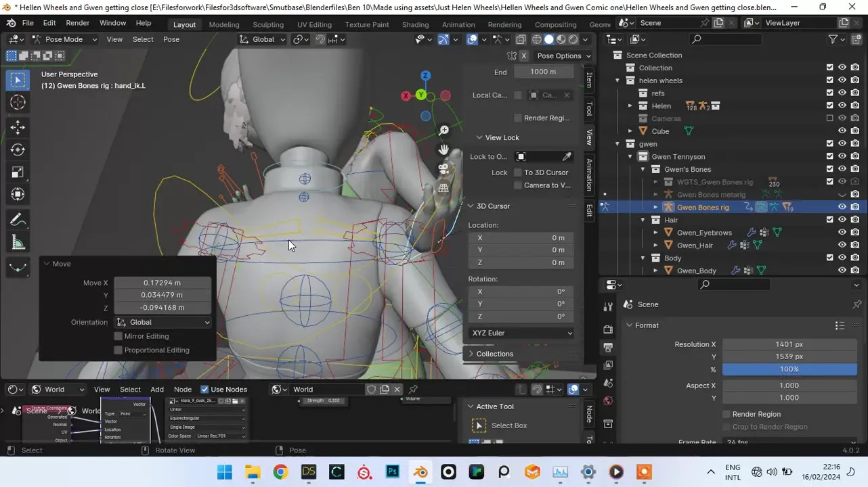This screenshot has width=868, height=487.
Task: Open the Output properties tab icon
Action: point(608,348)
